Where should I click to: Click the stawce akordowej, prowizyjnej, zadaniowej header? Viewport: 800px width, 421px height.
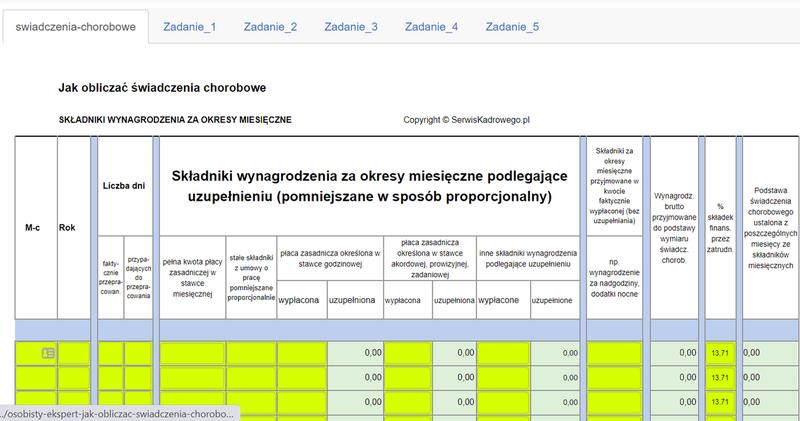(x=430, y=258)
